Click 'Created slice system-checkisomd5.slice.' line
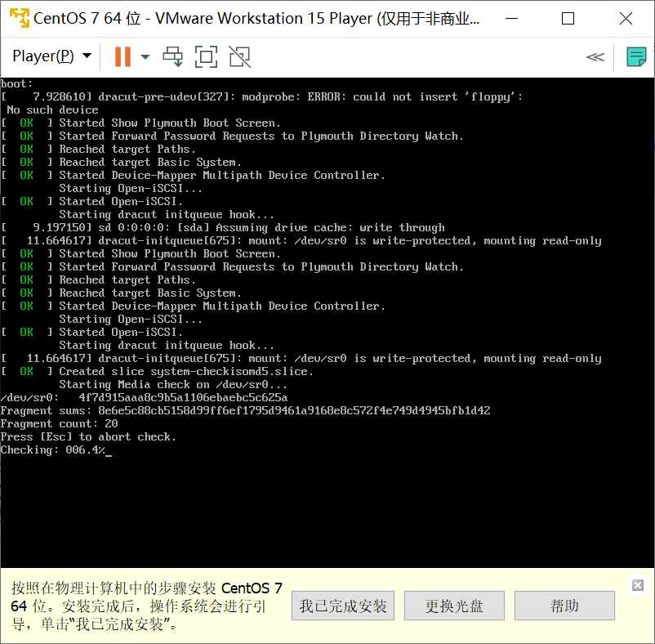 pos(157,372)
